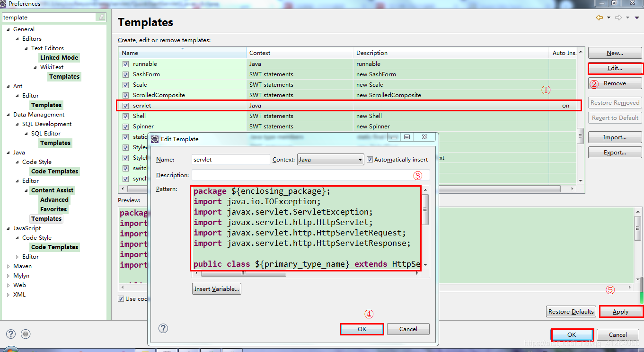Screen dimensions: 644x352
Task: Toggle the Automatically insert checkbox
Action: [370, 160]
